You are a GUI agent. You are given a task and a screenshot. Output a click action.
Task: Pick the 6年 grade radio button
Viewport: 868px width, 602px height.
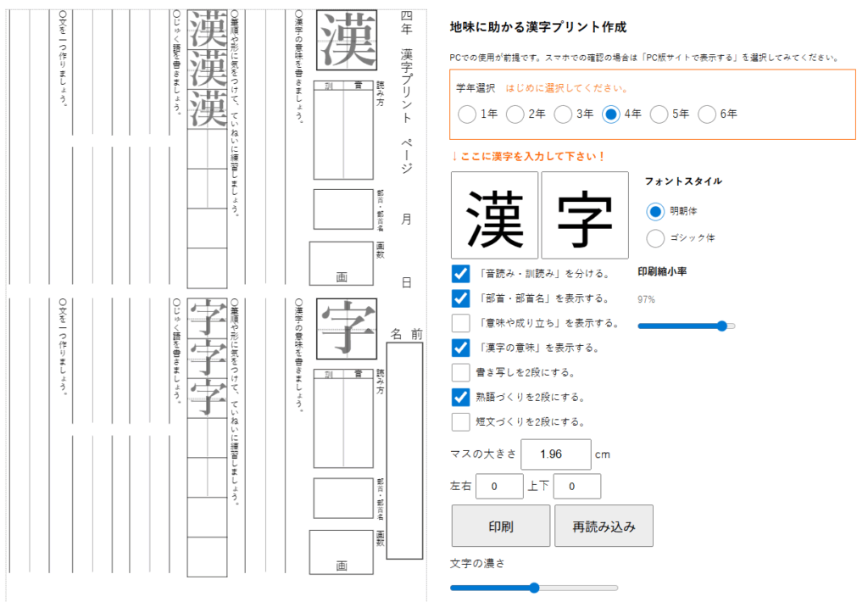(708, 114)
